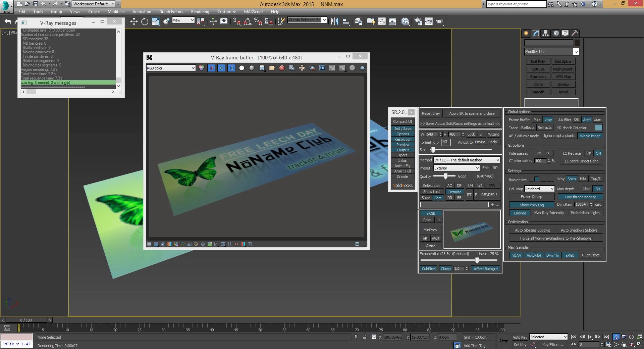This screenshot has height=349, width=644.
Task: Add the Edit Poly modifier
Action: [538, 61]
